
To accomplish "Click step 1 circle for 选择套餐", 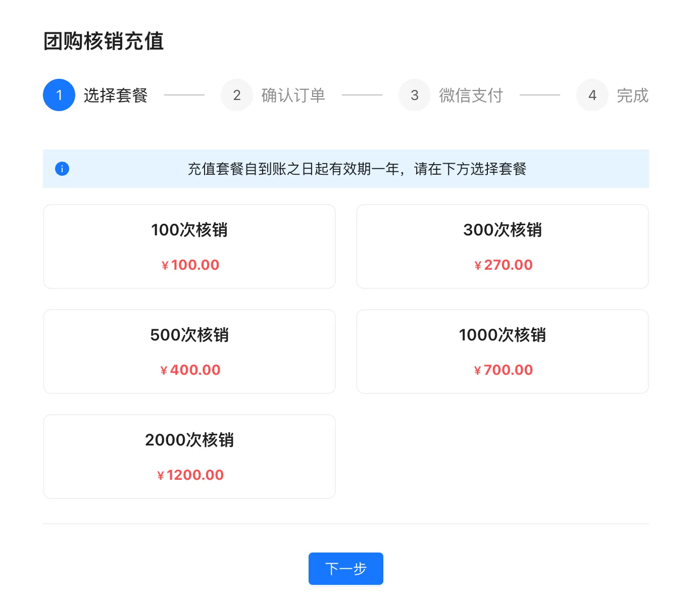I will click(59, 95).
